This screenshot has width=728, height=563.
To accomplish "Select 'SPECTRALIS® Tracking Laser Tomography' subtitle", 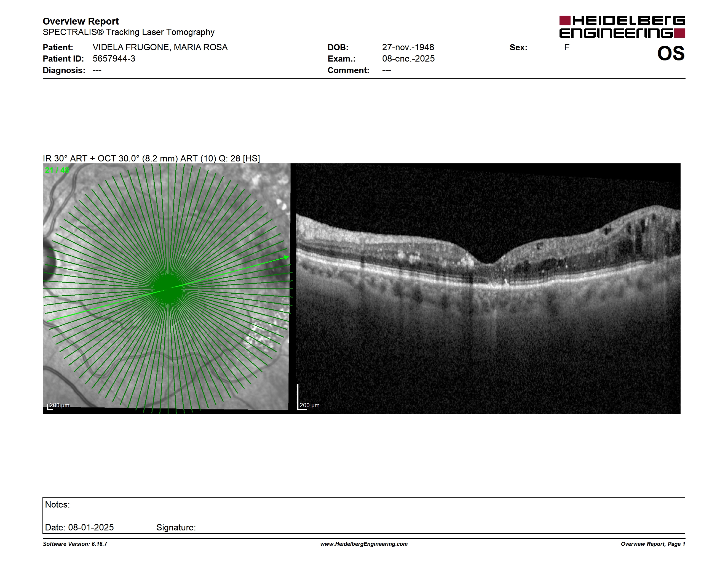I will (x=128, y=32).
